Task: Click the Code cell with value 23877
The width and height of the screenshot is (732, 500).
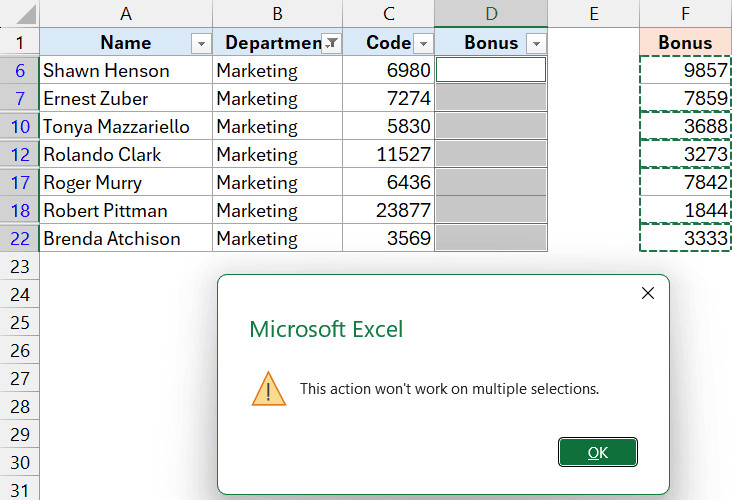Action: (388, 211)
